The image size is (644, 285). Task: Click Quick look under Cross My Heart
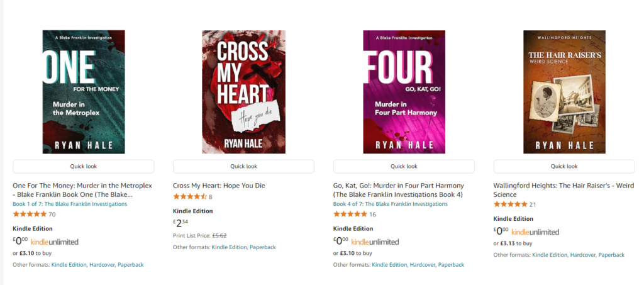(243, 166)
